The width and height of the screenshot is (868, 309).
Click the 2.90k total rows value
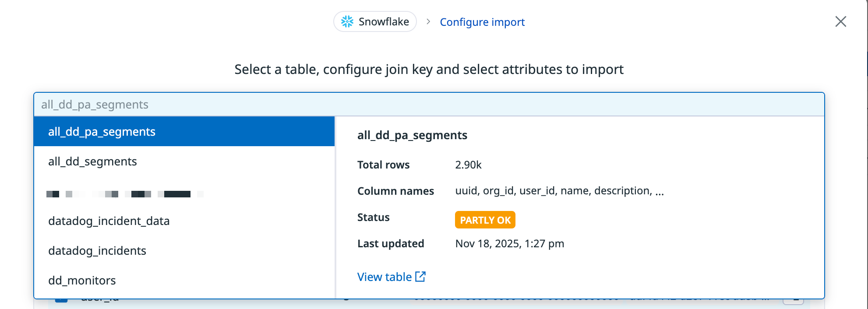point(468,165)
